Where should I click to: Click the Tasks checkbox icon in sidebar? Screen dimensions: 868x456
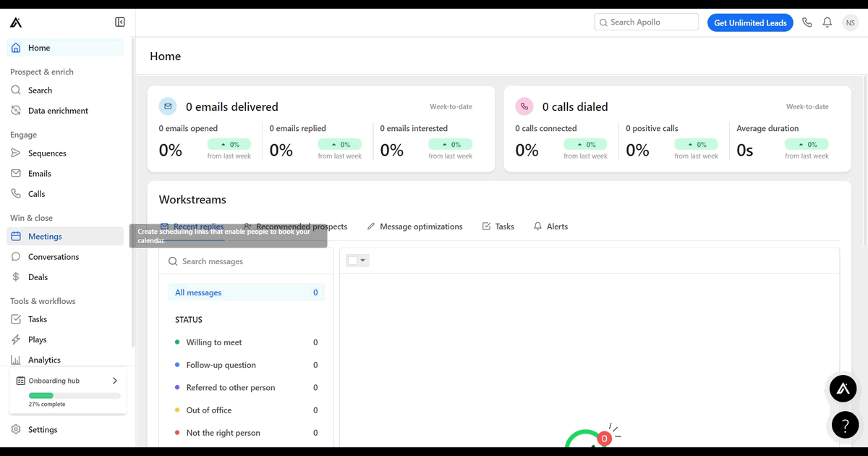(x=16, y=319)
